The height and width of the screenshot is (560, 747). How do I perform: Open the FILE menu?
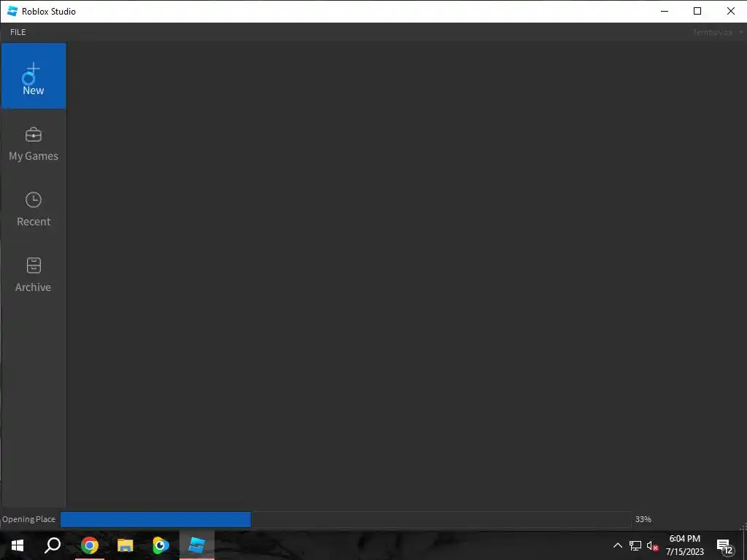pyautogui.click(x=18, y=32)
